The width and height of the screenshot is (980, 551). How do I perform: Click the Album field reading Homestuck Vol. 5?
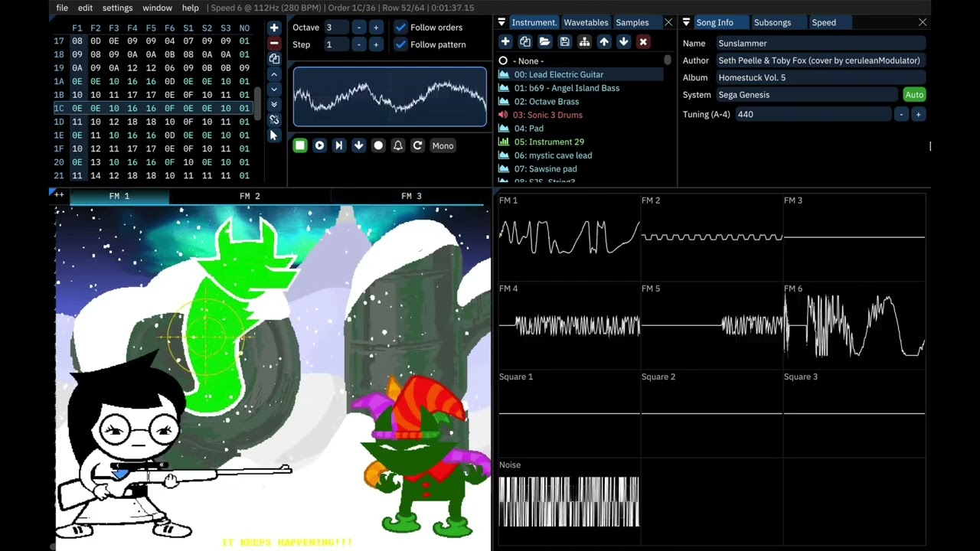tap(820, 77)
